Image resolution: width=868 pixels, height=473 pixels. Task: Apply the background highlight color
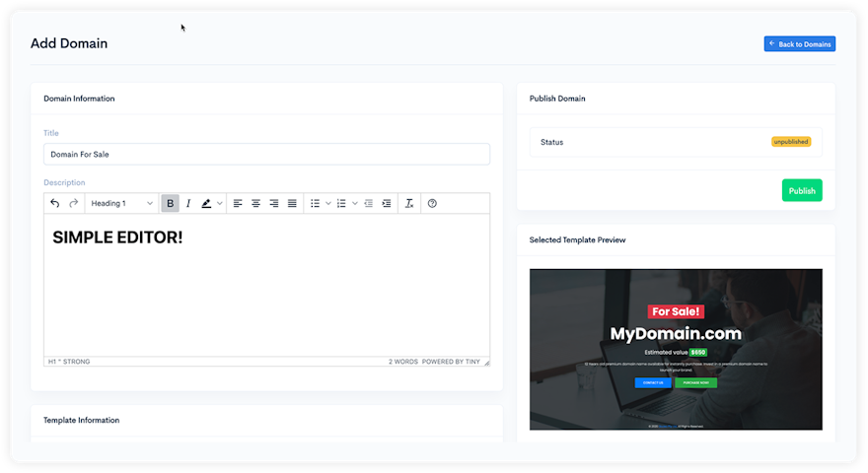pyautogui.click(x=206, y=203)
